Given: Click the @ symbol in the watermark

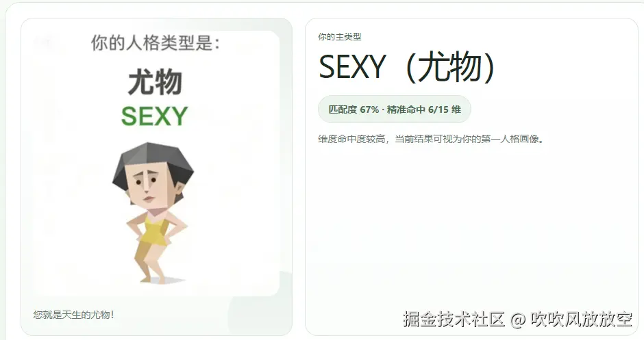Looking at the screenshot, I should tap(518, 319).
